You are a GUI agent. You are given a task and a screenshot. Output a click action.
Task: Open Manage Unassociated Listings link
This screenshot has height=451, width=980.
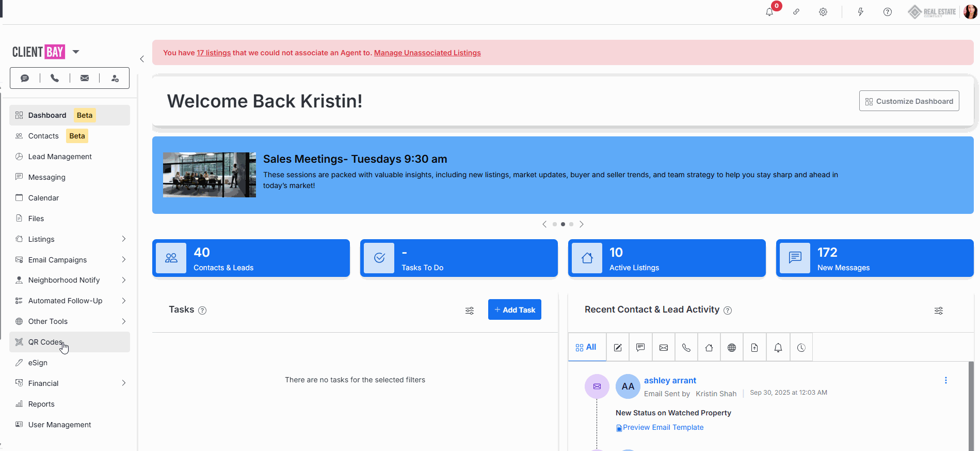pos(427,53)
